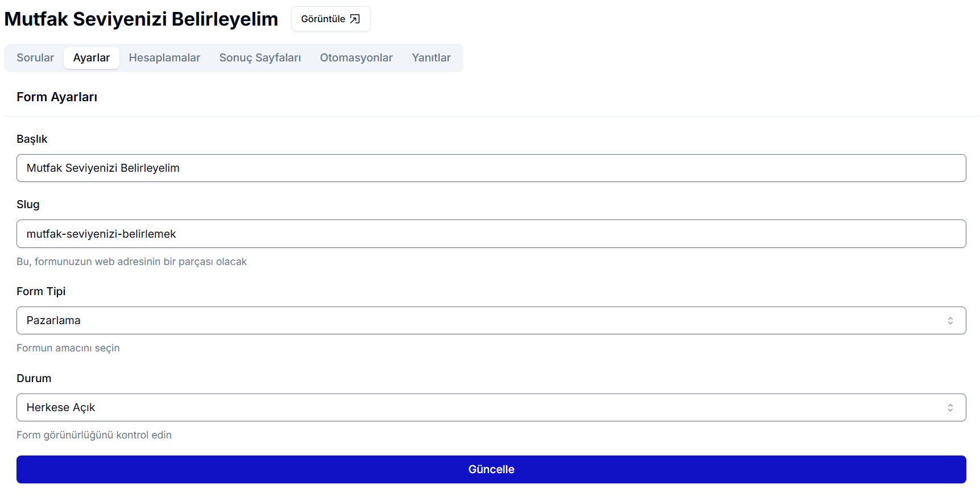Click the up-down chevron icon in Form Tipi
Viewport: 980px width, 497px height.
pyautogui.click(x=950, y=321)
